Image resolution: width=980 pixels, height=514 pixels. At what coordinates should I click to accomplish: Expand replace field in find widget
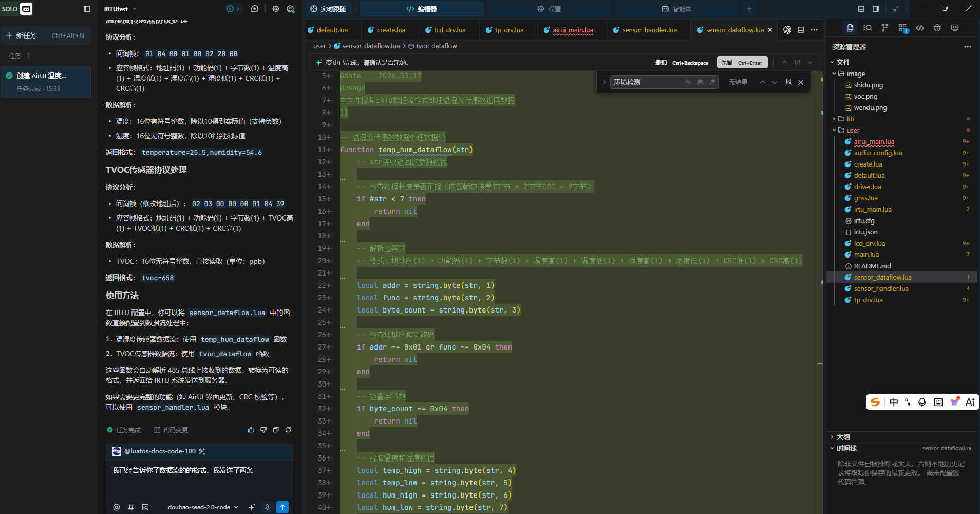604,82
